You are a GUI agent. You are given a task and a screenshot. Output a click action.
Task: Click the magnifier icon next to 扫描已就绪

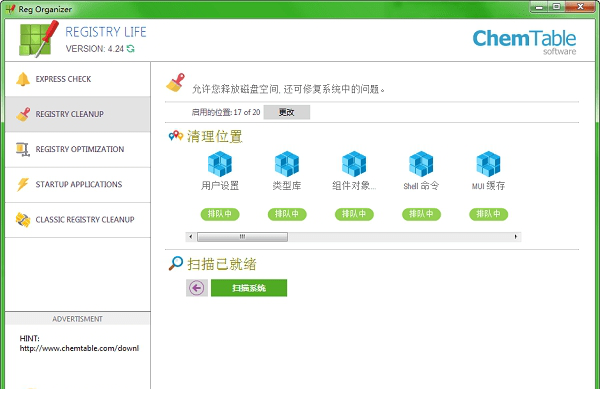tap(176, 263)
